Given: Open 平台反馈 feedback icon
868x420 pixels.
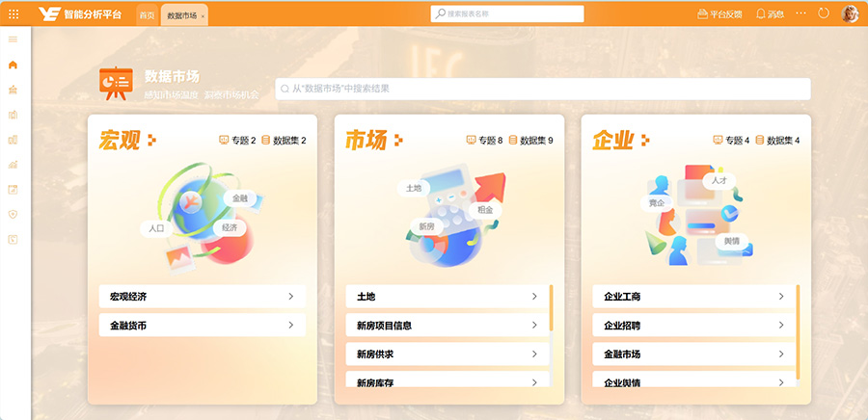Looking at the screenshot, I should pos(703,13).
